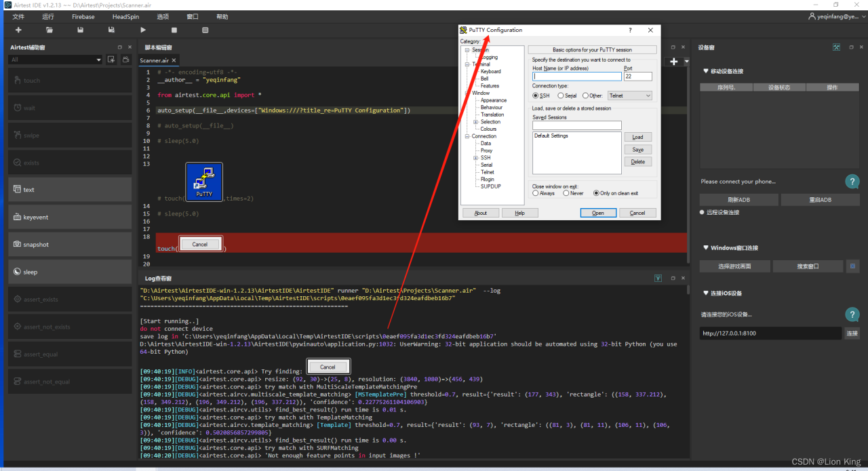The height and width of the screenshot is (471, 868).
Task: Collapse the Windows窗口连接 section
Action: coord(705,248)
